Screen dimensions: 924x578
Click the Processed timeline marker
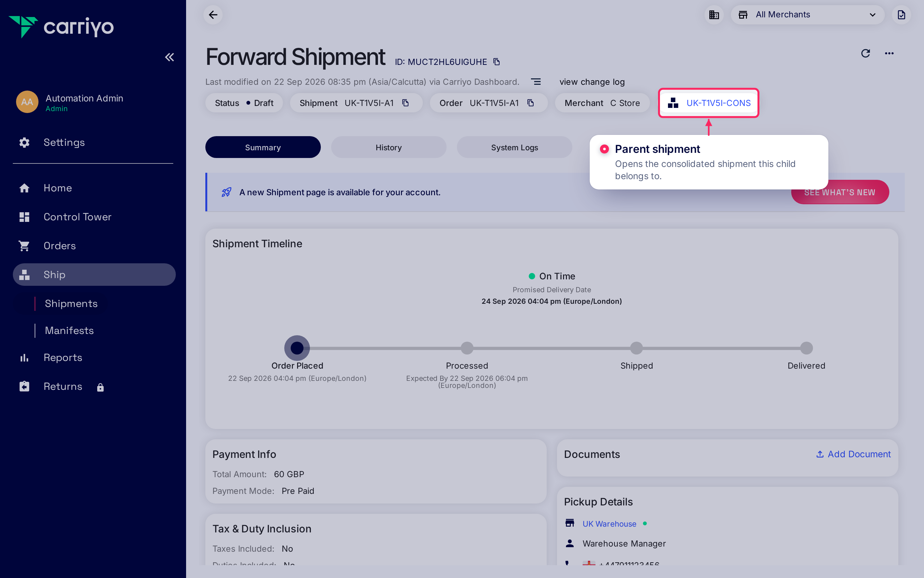tap(466, 348)
